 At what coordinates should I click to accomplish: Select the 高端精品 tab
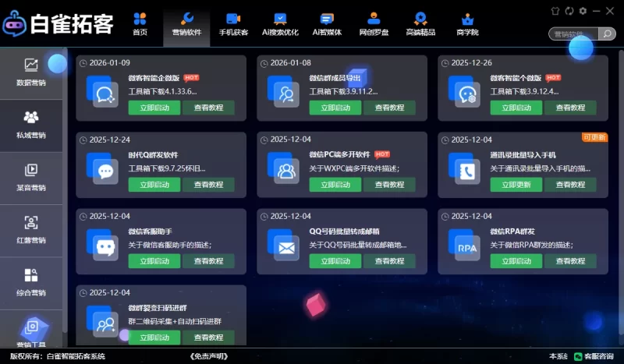(420, 24)
